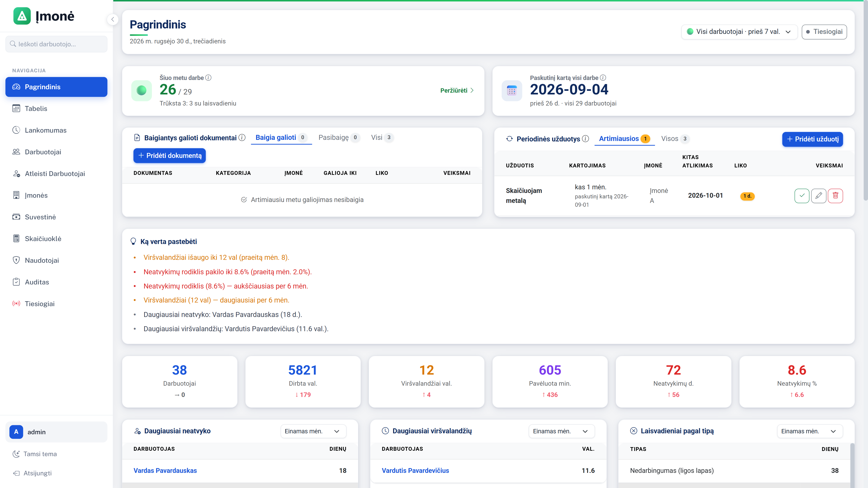
Task: Switch to the Visi documents tab
Action: tap(382, 137)
